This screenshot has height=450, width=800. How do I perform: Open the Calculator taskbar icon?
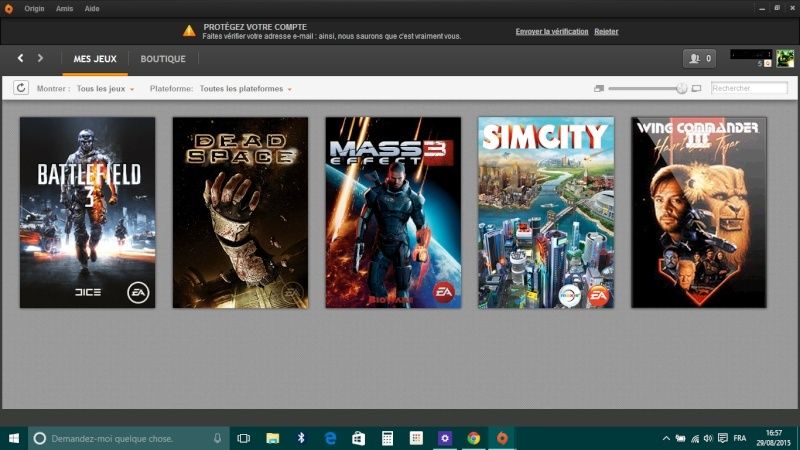click(x=387, y=438)
